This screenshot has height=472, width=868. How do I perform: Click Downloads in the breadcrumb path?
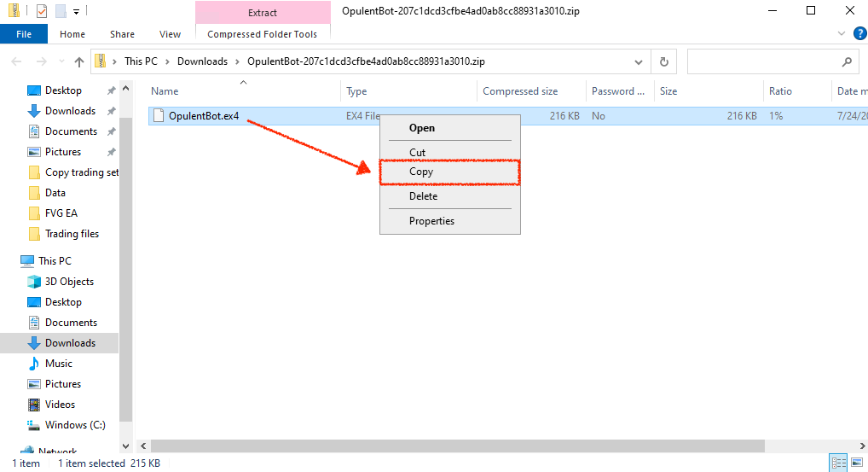[x=202, y=61]
